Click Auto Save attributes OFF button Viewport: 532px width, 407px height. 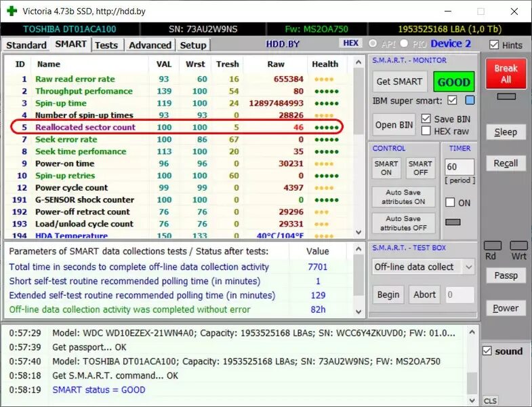pyautogui.click(x=403, y=223)
